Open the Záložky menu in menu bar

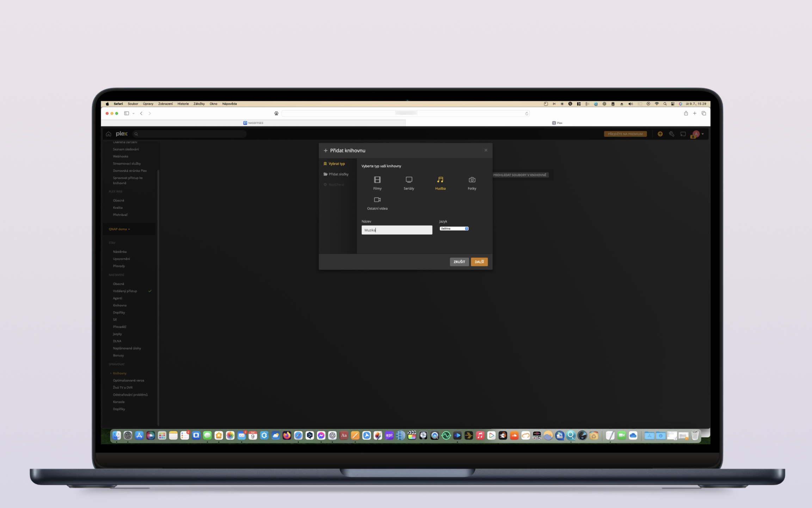(199, 104)
